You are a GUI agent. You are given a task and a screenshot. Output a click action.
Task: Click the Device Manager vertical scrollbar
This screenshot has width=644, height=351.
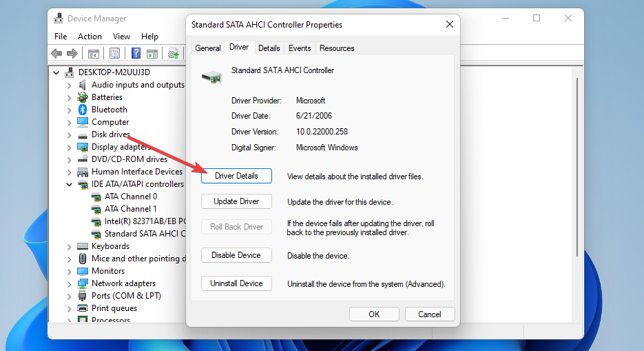577,167
